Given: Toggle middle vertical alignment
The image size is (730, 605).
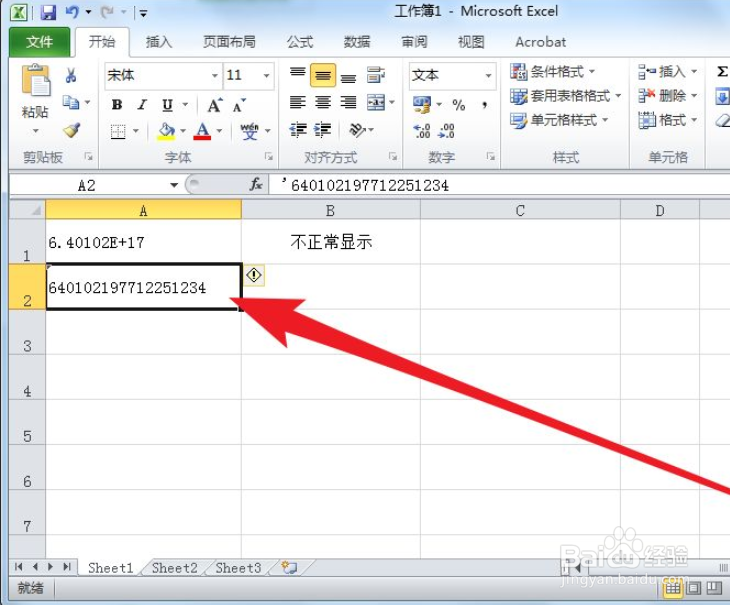Looking at the screenshot, I should tap(323, 75).
